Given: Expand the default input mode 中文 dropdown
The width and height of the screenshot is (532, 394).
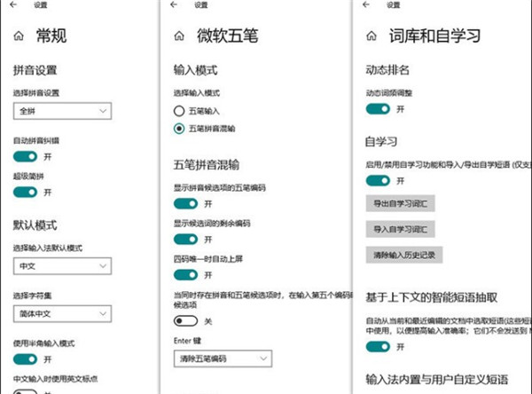Looking at the screenshot, I should [62, 264].
